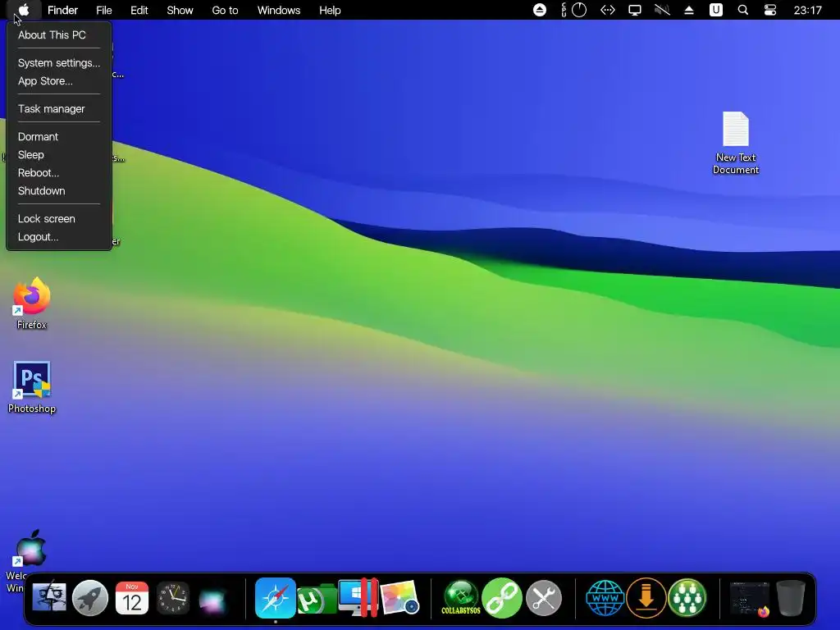Open the Clock app in the dock
840x630 pixels.
coord(173,597)
